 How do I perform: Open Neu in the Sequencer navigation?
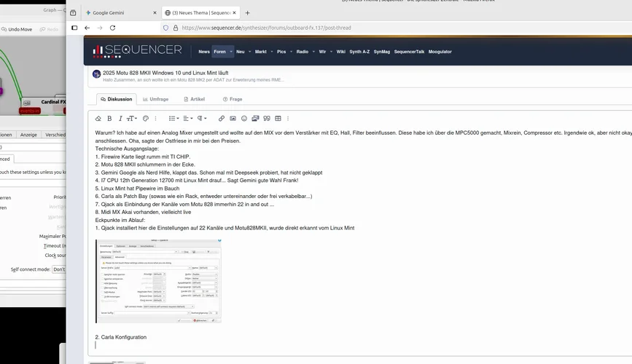pos(241,52)
